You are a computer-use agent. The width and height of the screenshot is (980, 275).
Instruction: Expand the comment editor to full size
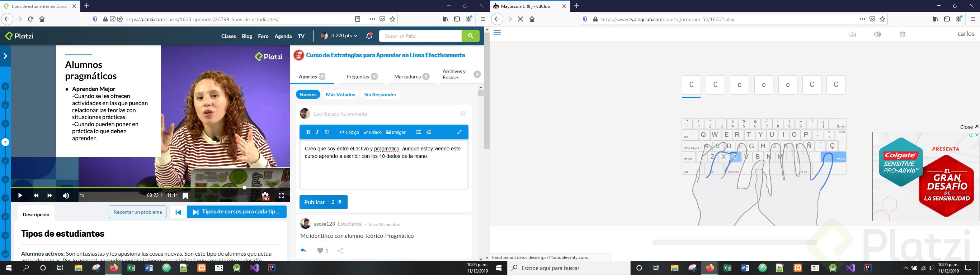click(460, 132)
